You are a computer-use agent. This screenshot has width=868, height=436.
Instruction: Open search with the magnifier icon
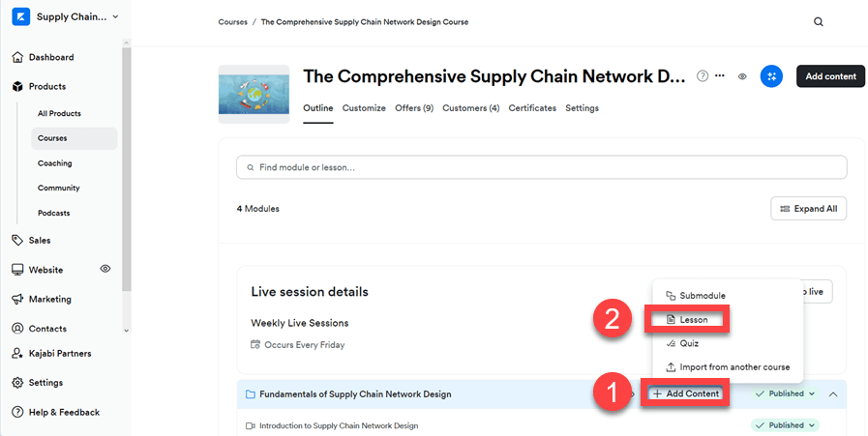point(819,22)
